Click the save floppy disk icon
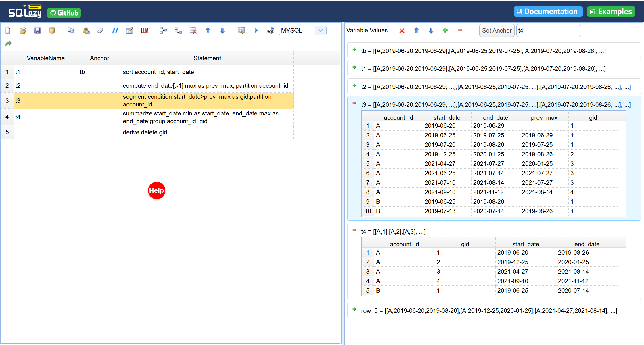This screenshot has width=644, height=345. [37, 31]
